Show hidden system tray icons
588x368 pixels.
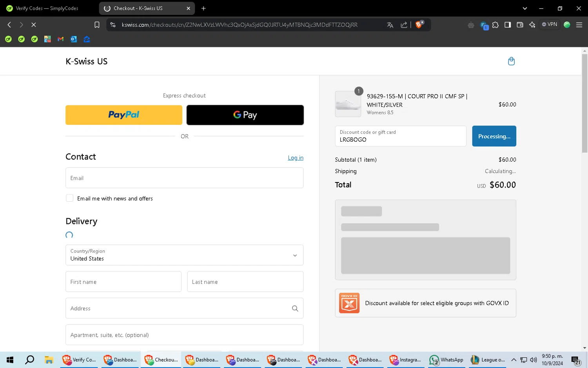click(x=514, y=360)
